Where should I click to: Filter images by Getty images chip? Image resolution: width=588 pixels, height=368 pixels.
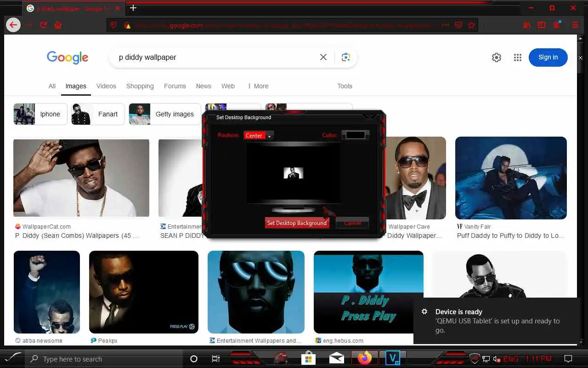[165, 114]
